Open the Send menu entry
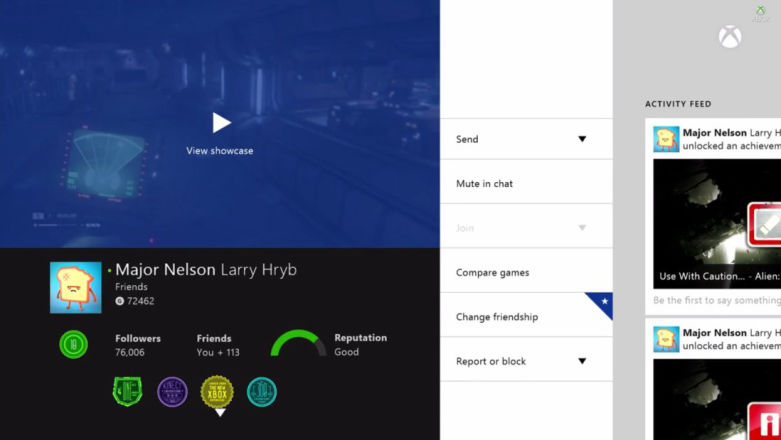The image size is (781, 440). click(x=526, y=139)
